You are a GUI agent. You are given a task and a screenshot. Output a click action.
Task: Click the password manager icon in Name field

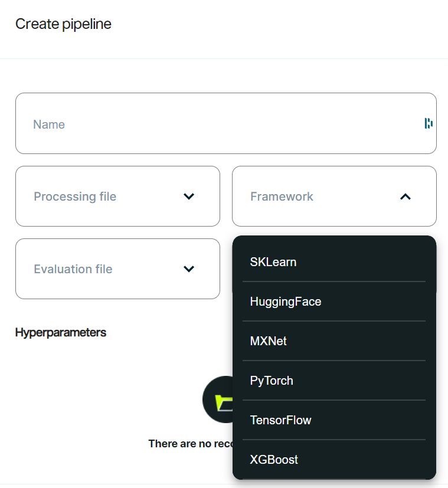(x=429, y=123)
